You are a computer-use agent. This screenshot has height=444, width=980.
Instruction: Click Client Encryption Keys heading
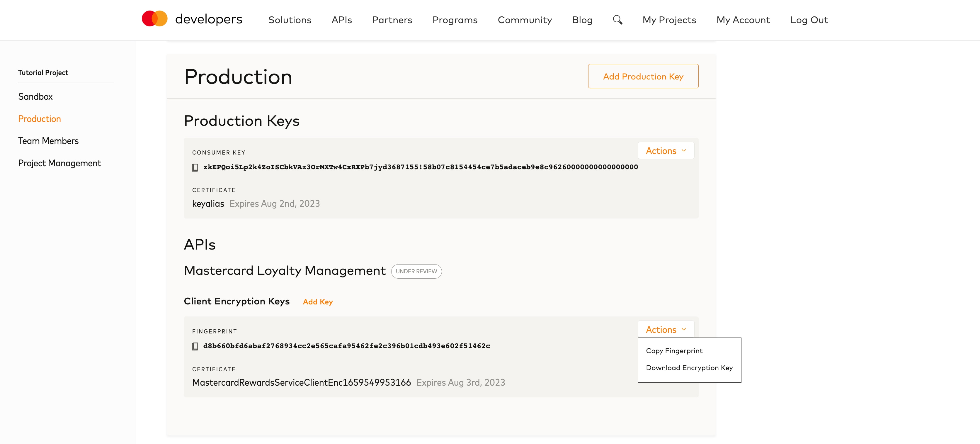237,301
